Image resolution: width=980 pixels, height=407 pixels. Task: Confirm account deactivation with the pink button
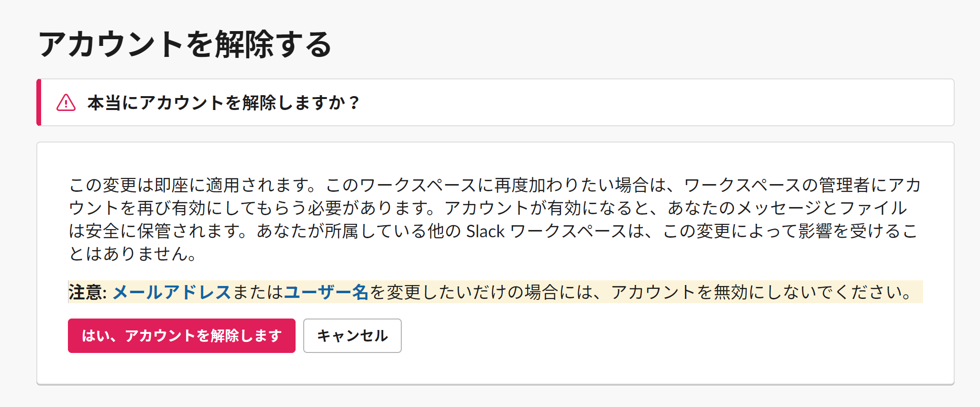[x=183, y=336]
